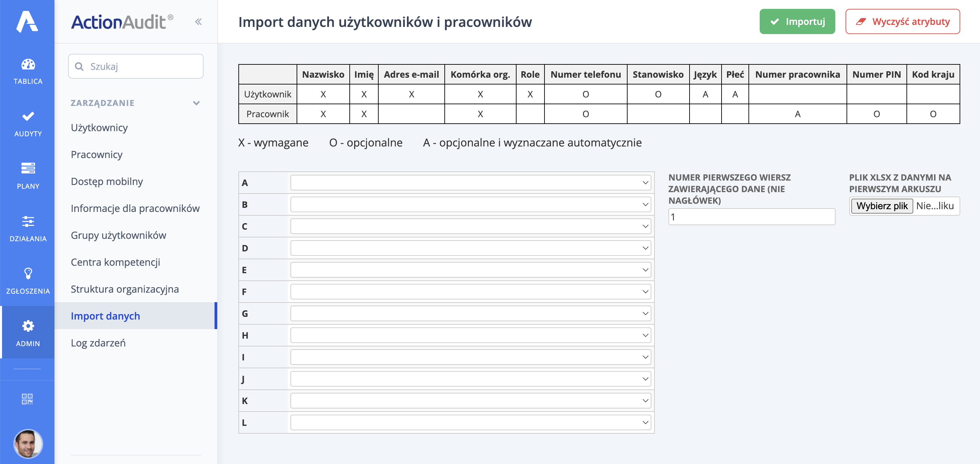Click the first data row number field

(x=752, y=216)
